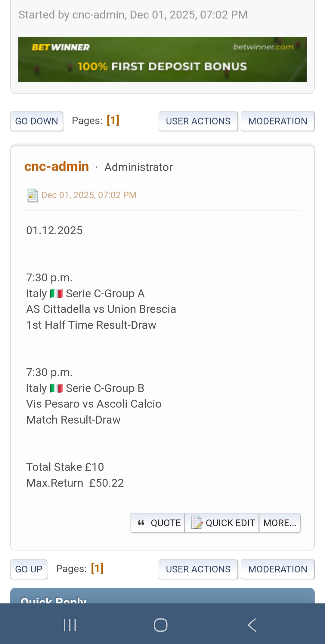Expand the top User Actions menu

(x=198, y=121)
